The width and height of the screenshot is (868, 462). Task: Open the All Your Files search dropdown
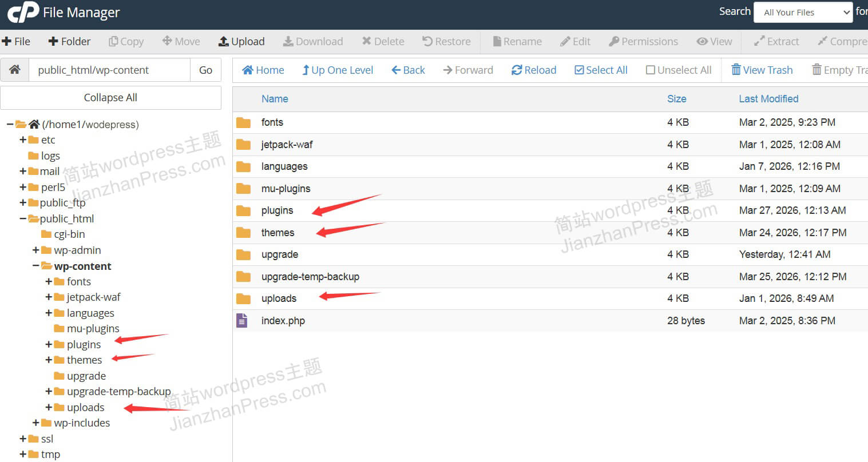pyautogui.click(x=802, y=13)
